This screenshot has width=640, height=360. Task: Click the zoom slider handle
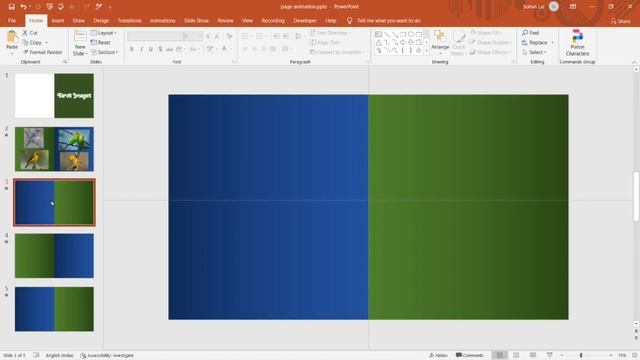click(581, 356)
